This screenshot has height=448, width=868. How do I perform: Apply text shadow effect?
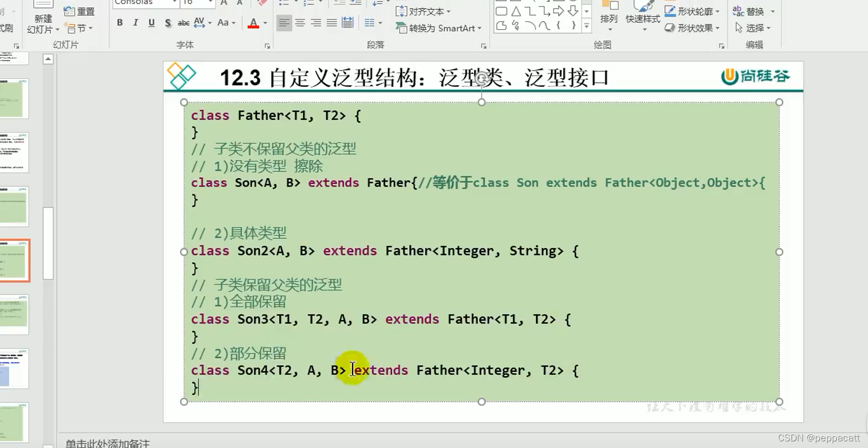click(168, 23)
